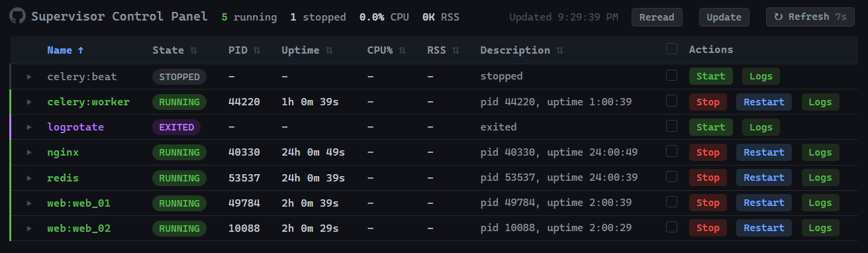Click the EXITED state badge
The width and height of the screenshot is (868, 253).
coord(176,127)
